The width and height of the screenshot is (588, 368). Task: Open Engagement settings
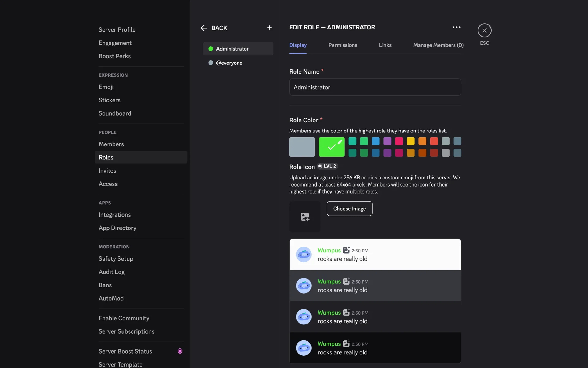[x=141, y=43]
